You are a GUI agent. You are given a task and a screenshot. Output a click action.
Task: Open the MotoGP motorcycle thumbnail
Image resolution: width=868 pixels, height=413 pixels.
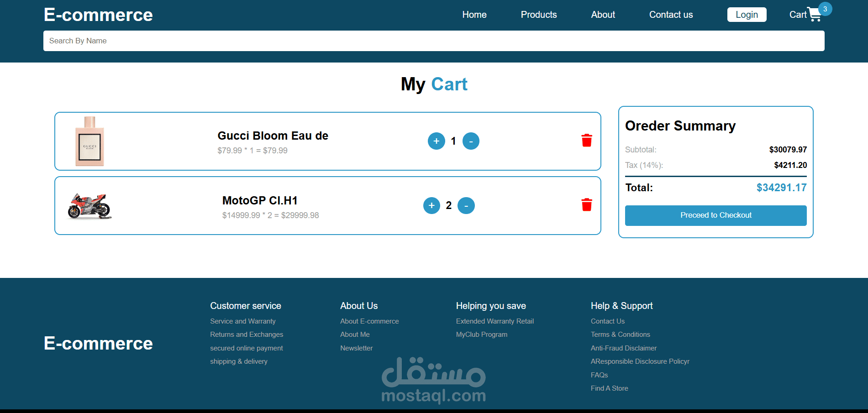tap(89, 206)
